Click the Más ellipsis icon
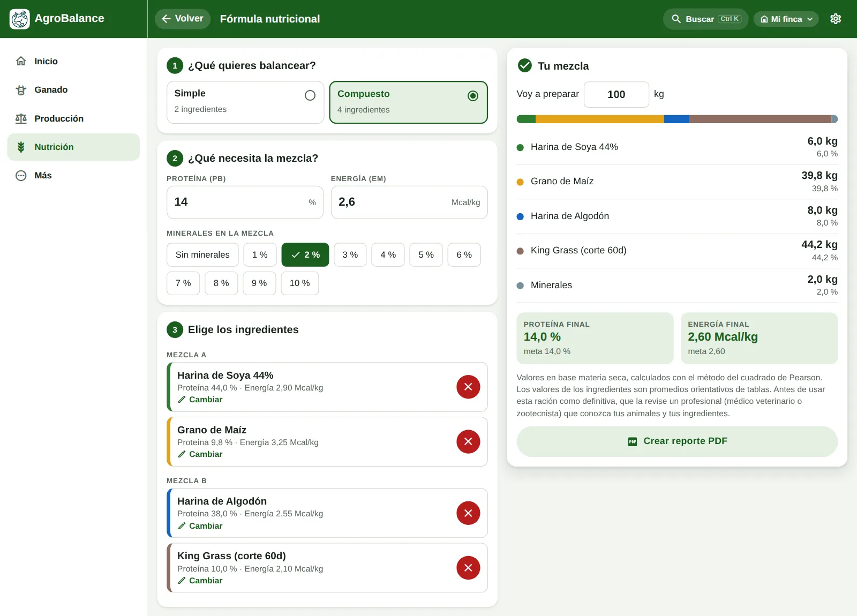The height and width of the screenshot is (616, 857). pos(21,175)
